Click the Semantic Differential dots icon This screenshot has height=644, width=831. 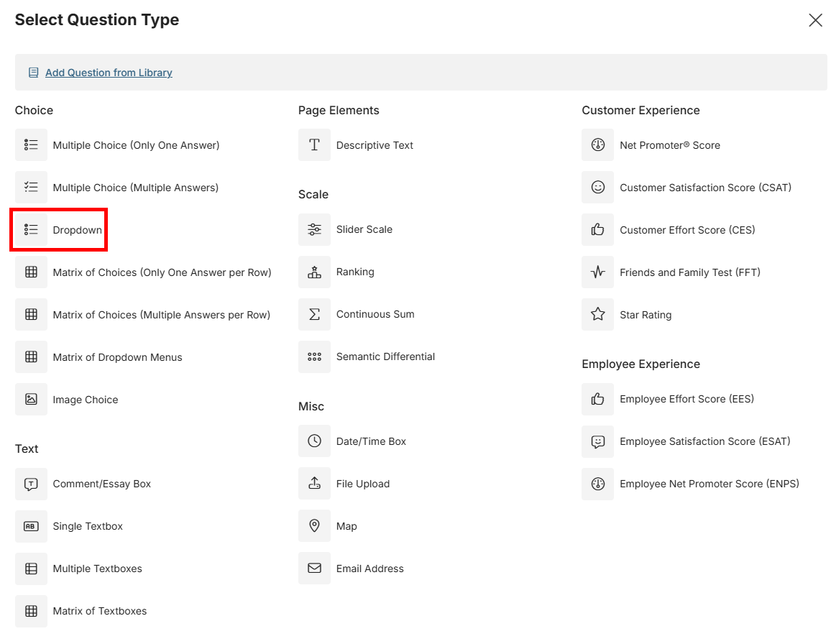pos(314,356)
